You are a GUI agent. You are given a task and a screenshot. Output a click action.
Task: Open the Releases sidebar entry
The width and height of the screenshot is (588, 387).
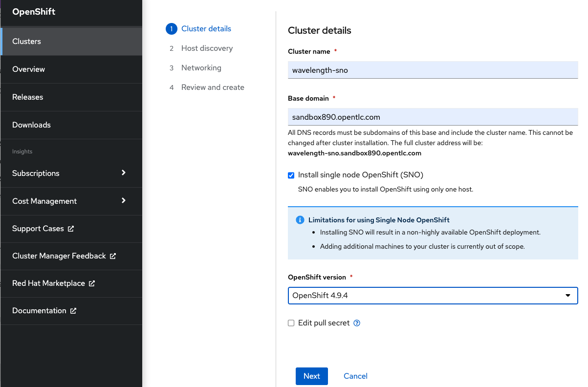tap(28, 97)
